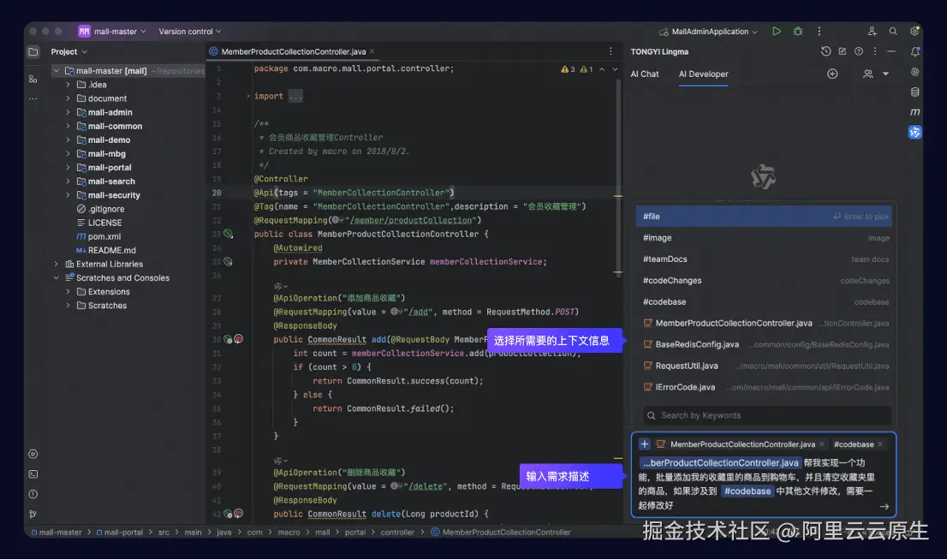Open the Services tool window icon

[33, 455]
